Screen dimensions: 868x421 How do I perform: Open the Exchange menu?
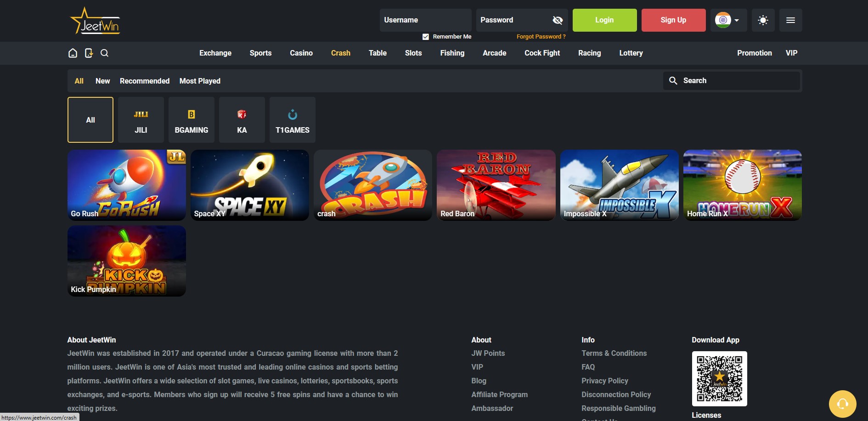(x=215, y=53)
